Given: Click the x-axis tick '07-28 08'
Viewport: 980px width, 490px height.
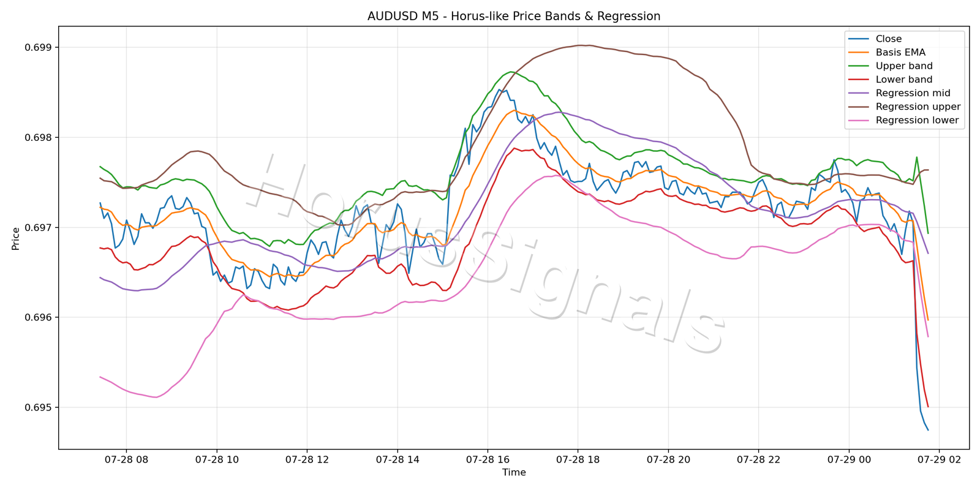Looking at the screenshot, I should click(126, 459).
